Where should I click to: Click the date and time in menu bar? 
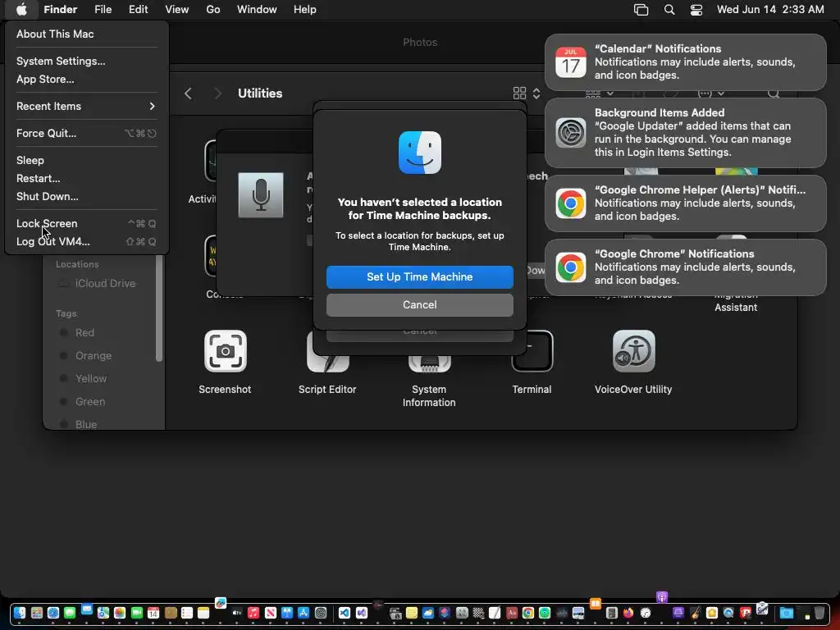pyautogui.click(x=771, y=10)
